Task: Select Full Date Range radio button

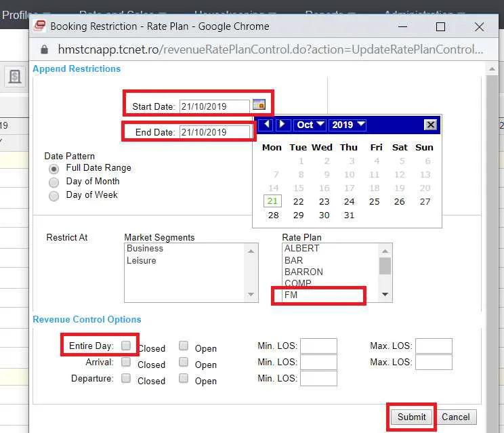Action: click(54, 169)
